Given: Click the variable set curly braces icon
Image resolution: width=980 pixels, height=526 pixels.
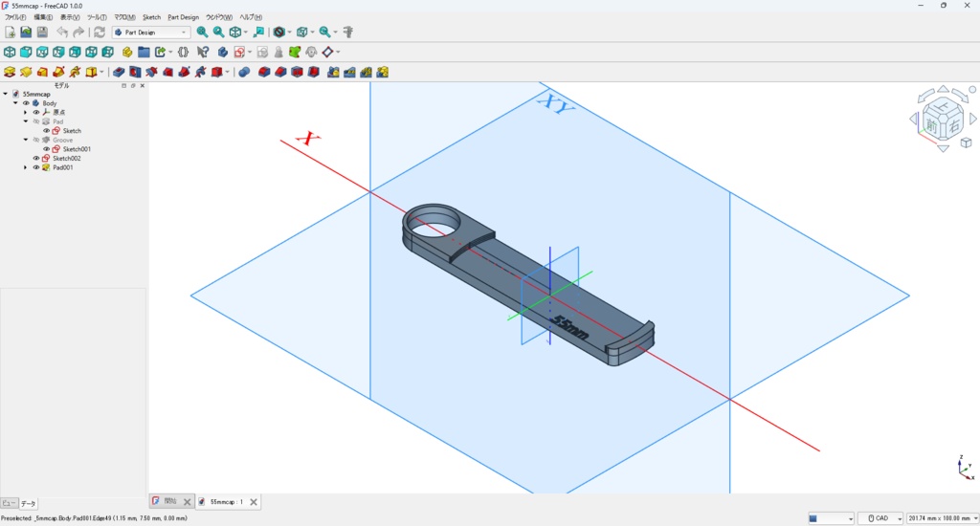Looking at the screenshot, I should [183, 52].
